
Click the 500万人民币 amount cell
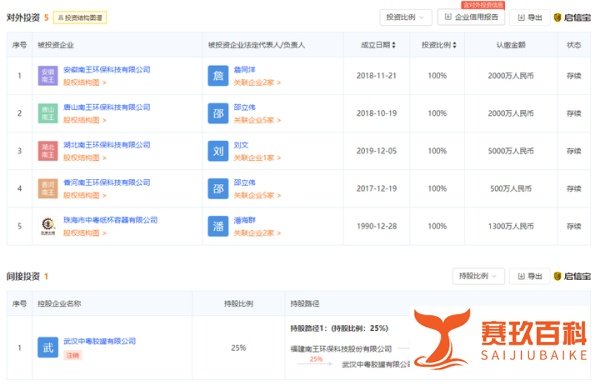(511, 189)
